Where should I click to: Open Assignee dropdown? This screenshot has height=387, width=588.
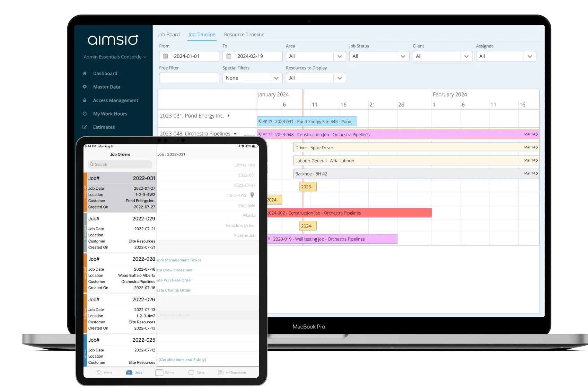tap(506, 56)
